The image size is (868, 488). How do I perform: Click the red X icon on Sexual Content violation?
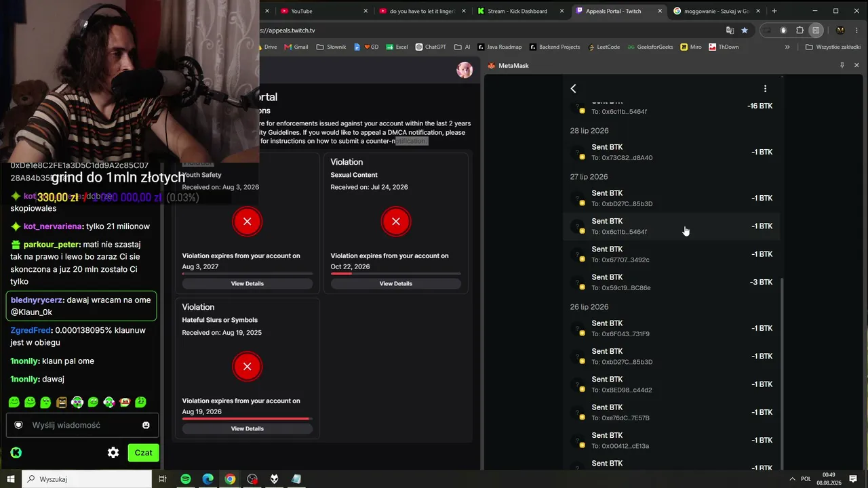pyautogui.click(x=396, y=222)
